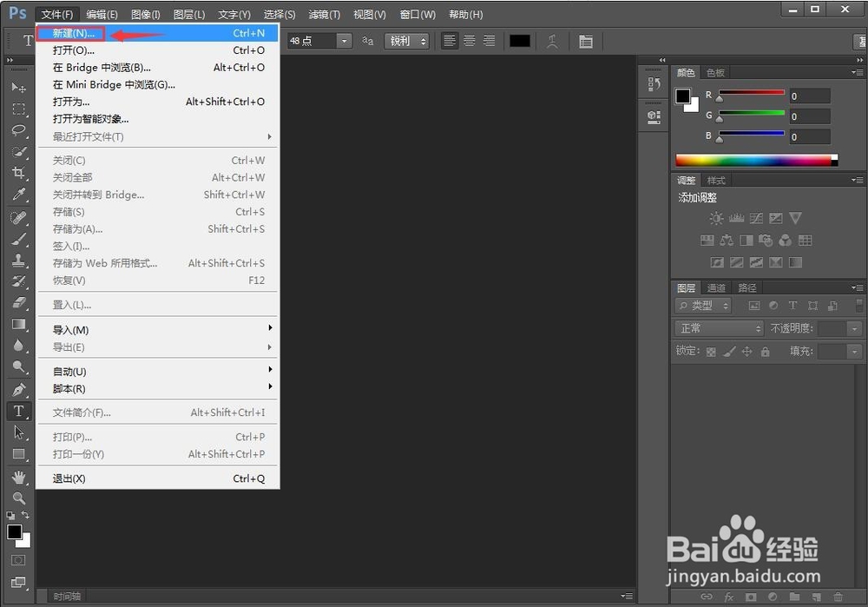Viewport: 868px width, 607px height.
Task: Open the 不透明度 opacity dropdown
Action: [855, 328]
